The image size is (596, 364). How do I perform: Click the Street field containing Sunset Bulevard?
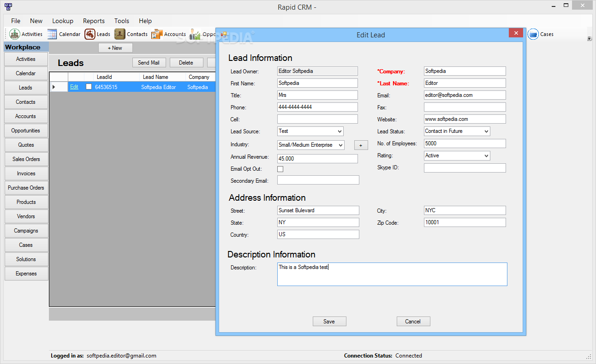click(318, 210)
